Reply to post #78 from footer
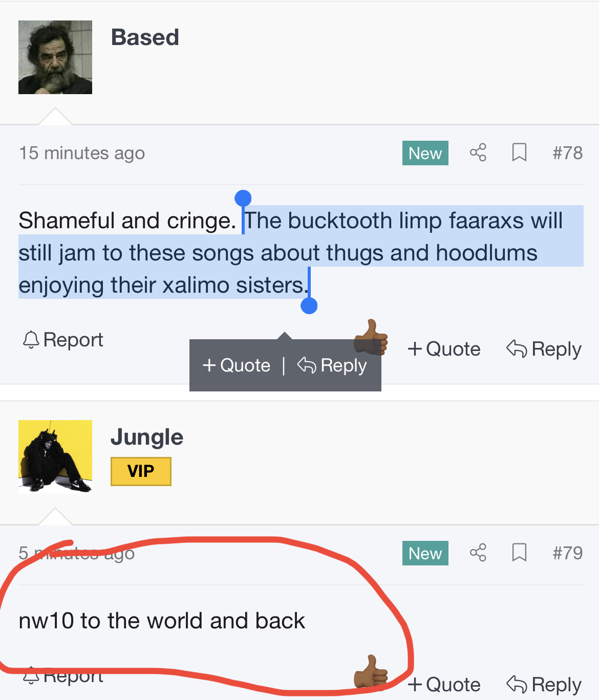 pos(544,349)
